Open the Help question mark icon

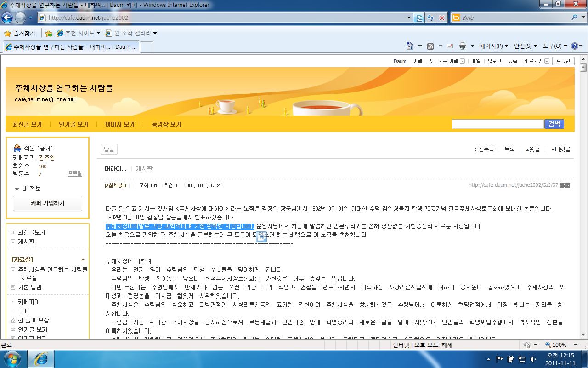[574, 46]
